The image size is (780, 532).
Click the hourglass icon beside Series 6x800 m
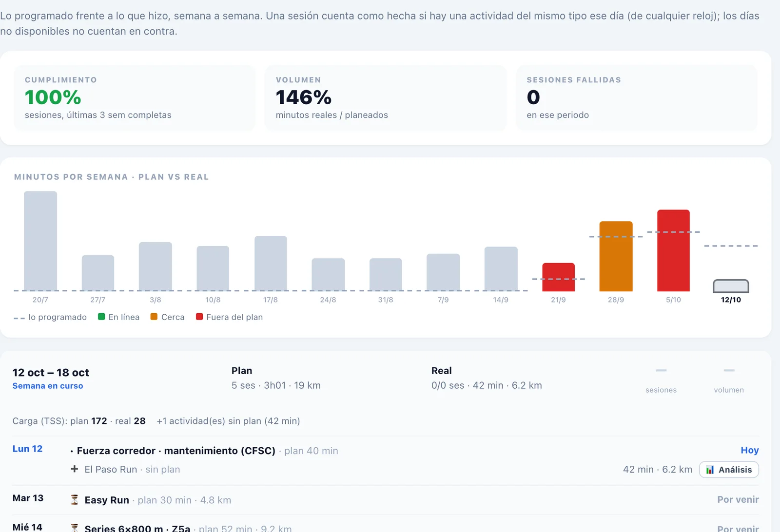point(75,528)
